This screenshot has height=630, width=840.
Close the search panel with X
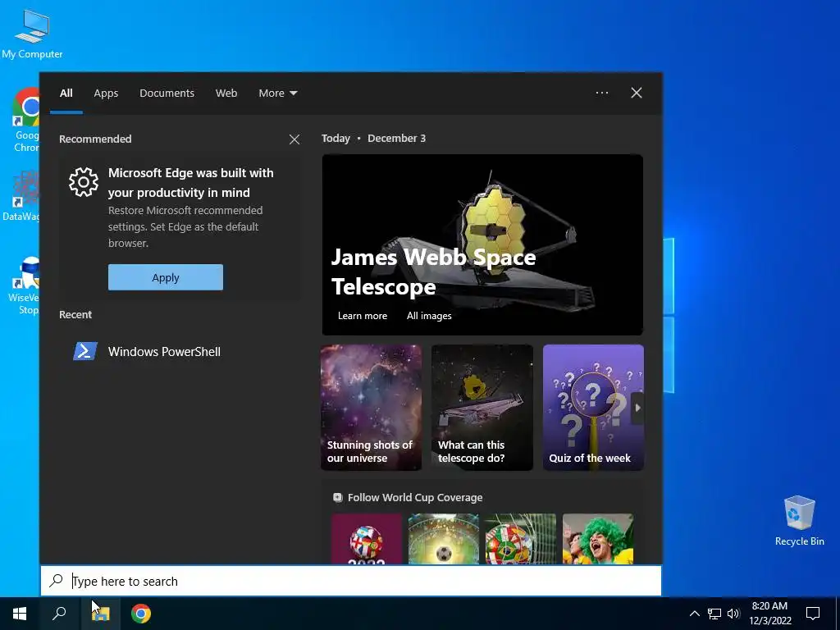(637, 93)
